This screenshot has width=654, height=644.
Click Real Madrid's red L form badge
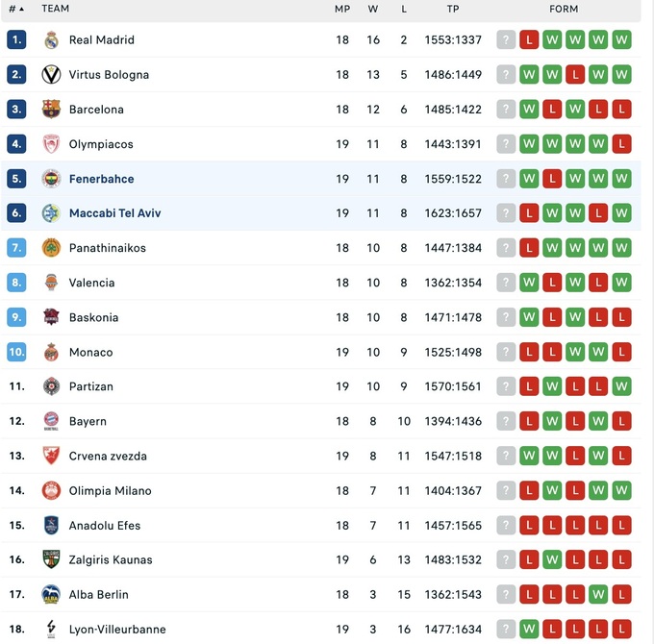pos(529,40)
